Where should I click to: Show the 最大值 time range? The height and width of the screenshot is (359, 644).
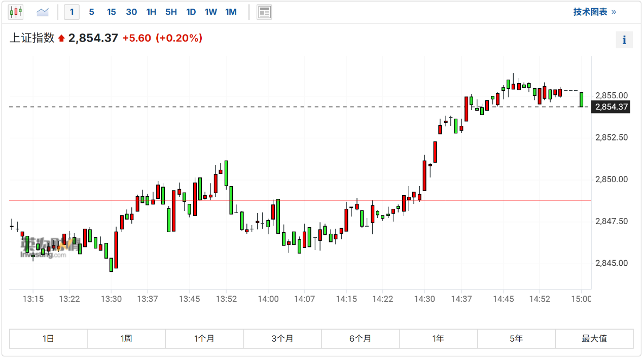[x=594, y=339]
